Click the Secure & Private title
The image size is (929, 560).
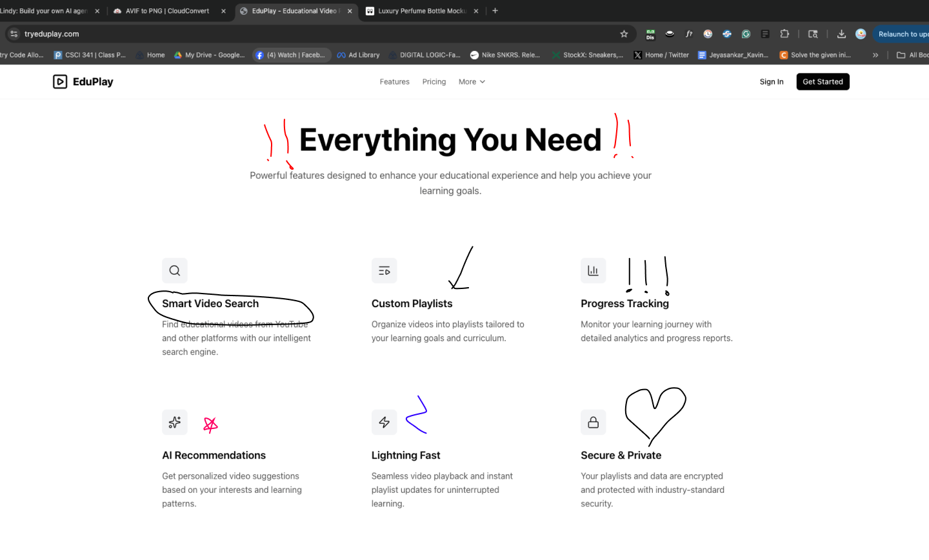point(621,455)
